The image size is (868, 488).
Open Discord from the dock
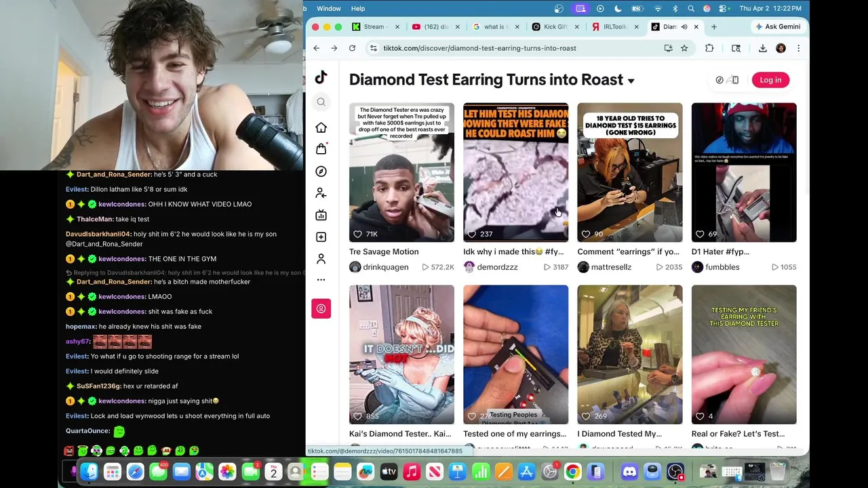click(x=629, y=471)
